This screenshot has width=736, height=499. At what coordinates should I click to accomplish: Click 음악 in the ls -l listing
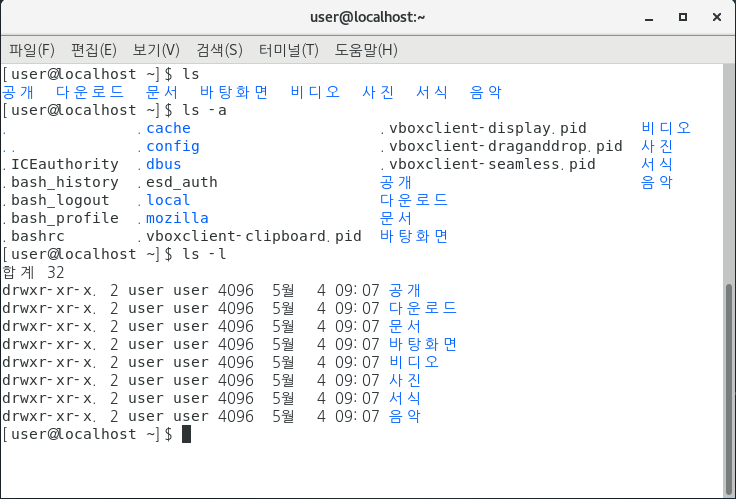point(405,416)
